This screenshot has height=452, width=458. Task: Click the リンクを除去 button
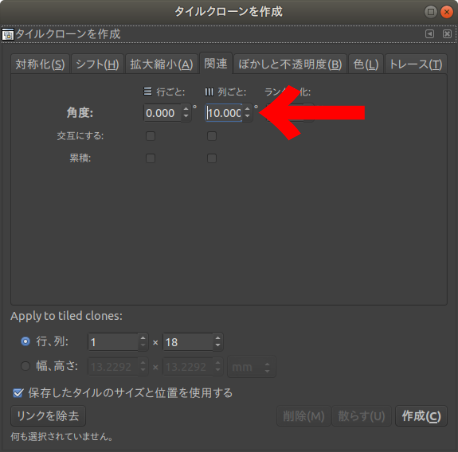point(48,416)
